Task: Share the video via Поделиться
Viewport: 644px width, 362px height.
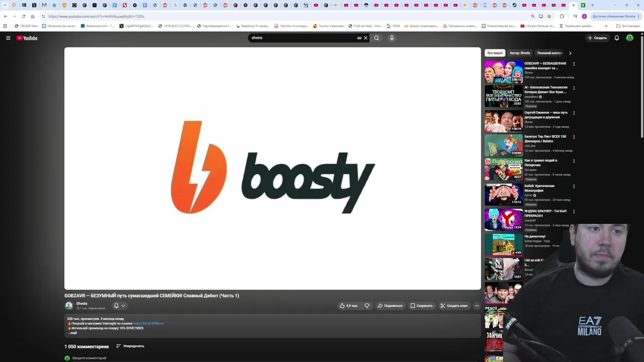Action: (x=390, y=306)
